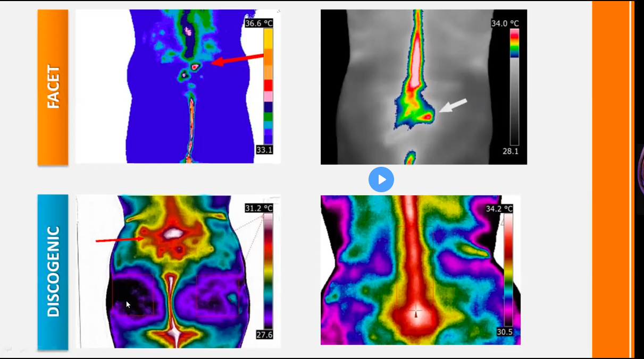This screenshot has width=644, height=359.
Task: Click color scale bar below 34.2 °C
Action: 508,270
